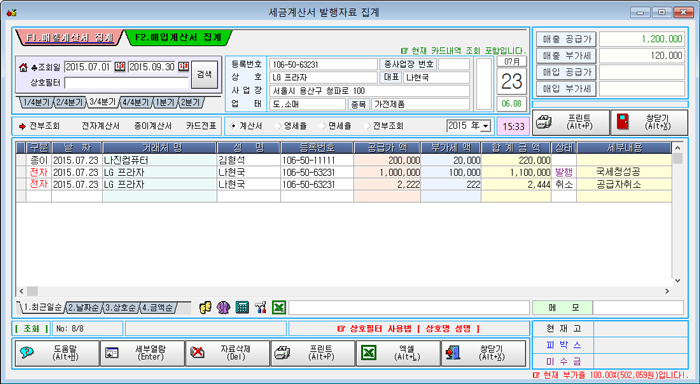Click the right arrow of horizontal scrollbar
Viewport: 700px width, 384px height.
667,291
